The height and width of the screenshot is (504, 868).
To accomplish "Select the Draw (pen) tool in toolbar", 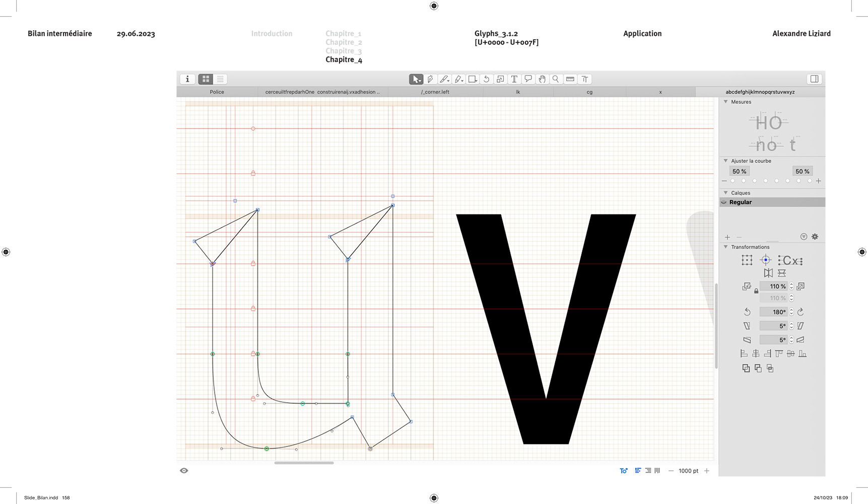I will tap(430, 79).
